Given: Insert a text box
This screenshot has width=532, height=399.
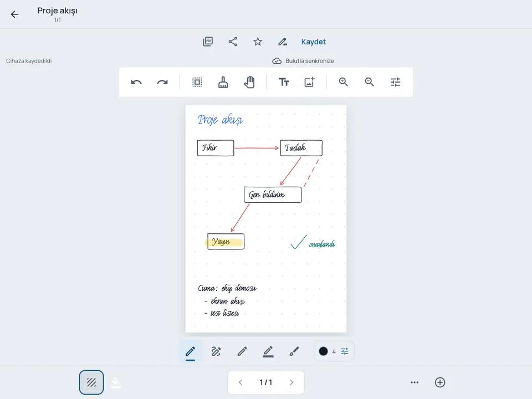Looking at the screenshot, I should (x=284, y=82).
